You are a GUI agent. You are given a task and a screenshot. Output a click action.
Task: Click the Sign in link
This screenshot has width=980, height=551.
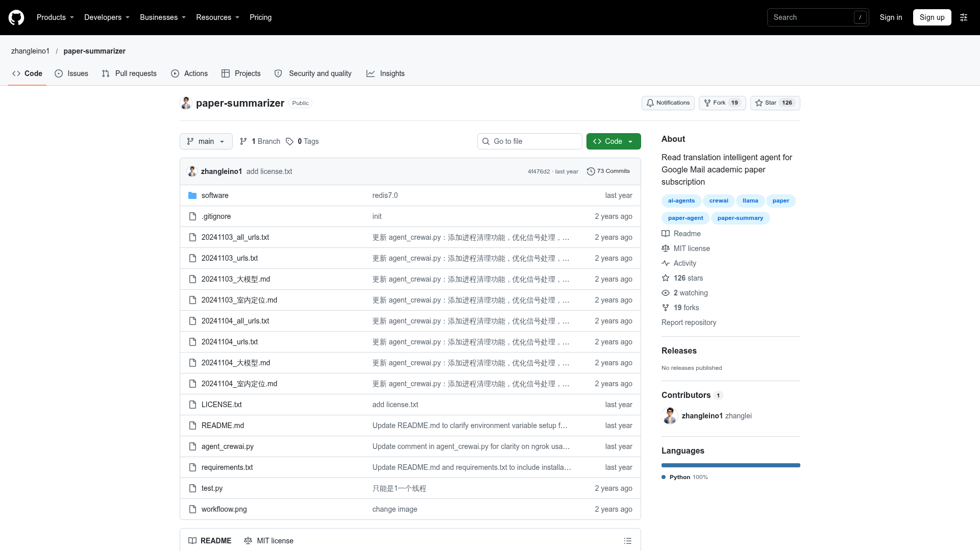pyautogui.click(x=891, y=17)
